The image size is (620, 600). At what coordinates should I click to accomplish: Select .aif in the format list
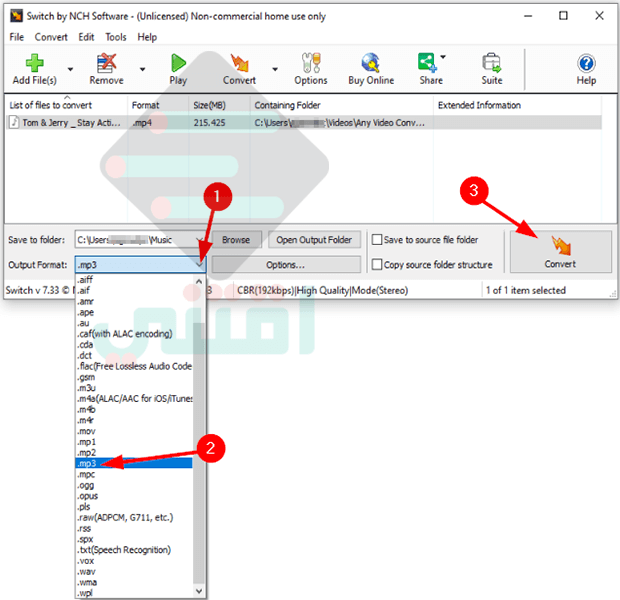pyautogui.click(x=134, y=290)
